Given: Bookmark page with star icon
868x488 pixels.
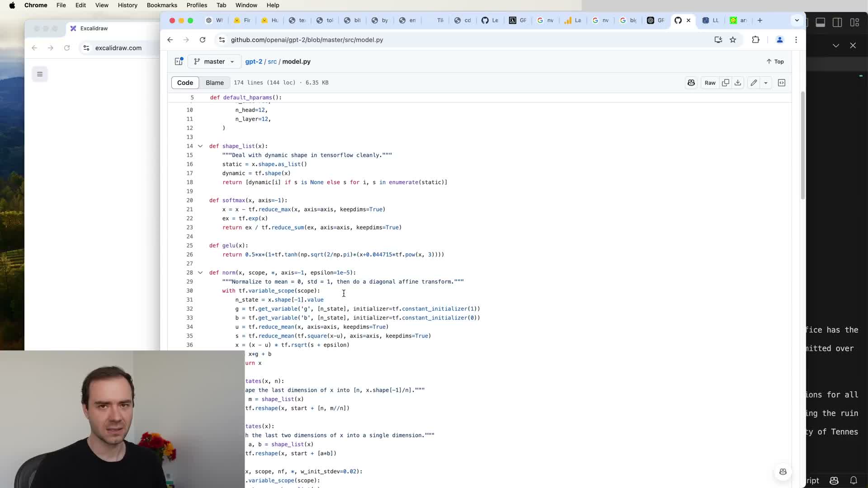Looking at the screenshot, I should pyautogui.click(x=733, y=40).
